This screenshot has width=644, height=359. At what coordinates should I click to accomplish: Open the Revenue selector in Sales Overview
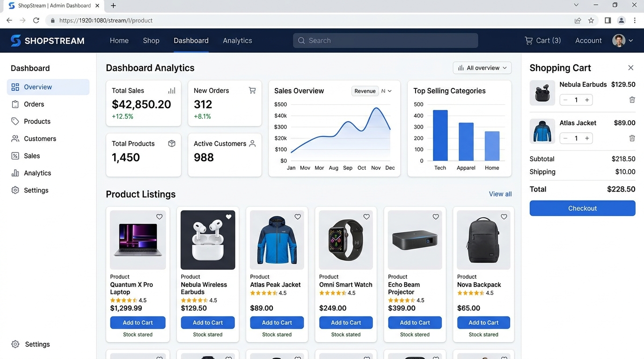click(365, 91)
